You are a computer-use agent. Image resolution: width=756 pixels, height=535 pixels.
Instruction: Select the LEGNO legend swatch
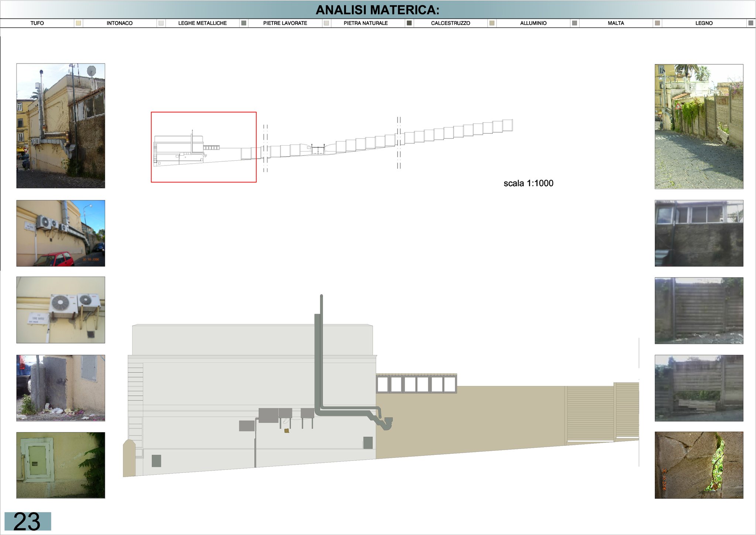(750, 23)
